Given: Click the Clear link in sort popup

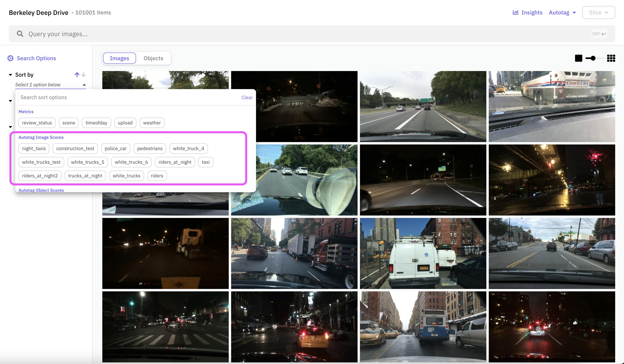Looking at the screenshot, I should 247,97.
